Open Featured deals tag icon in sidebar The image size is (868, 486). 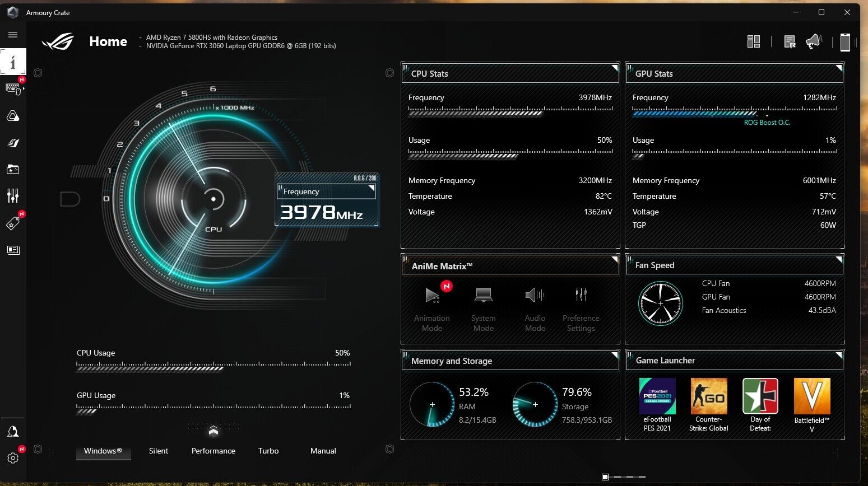pos(13,223)
